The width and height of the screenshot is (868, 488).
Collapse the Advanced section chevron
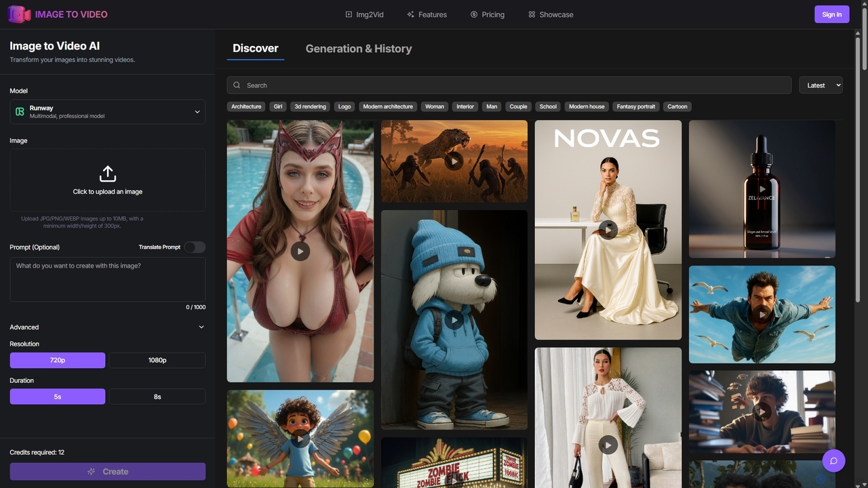tap(201, 327)
